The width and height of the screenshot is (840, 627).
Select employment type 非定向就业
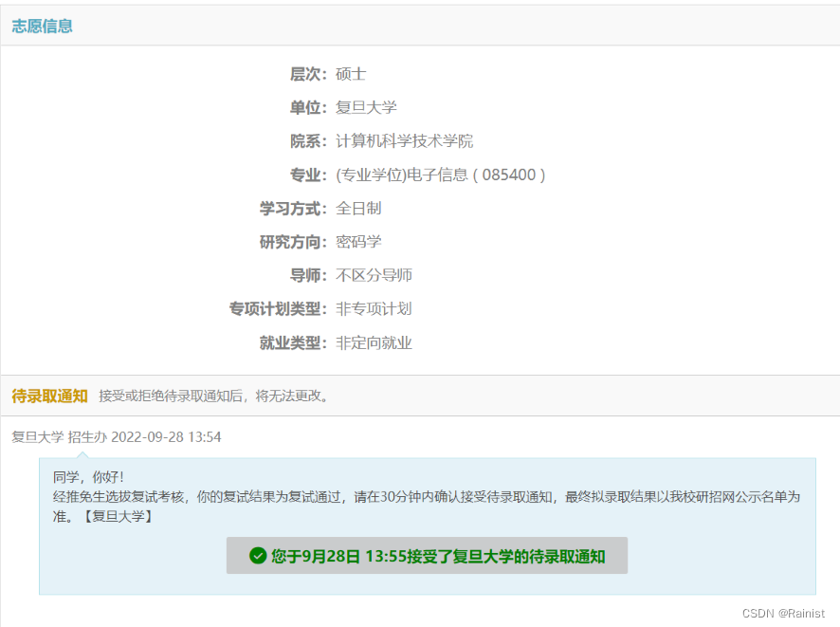coord(374,342)
